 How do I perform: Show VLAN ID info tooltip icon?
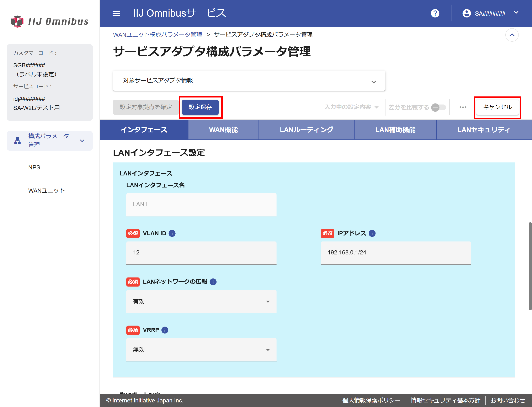point(172,233)
